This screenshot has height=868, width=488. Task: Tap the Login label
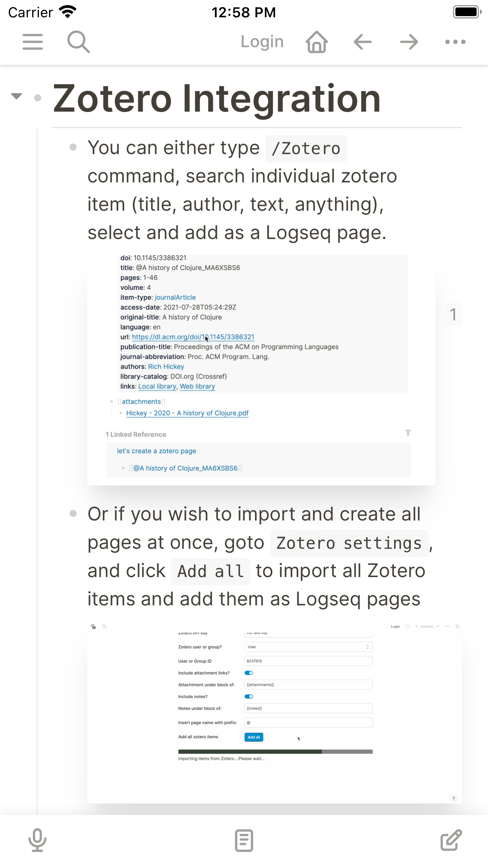coord(262,41)
